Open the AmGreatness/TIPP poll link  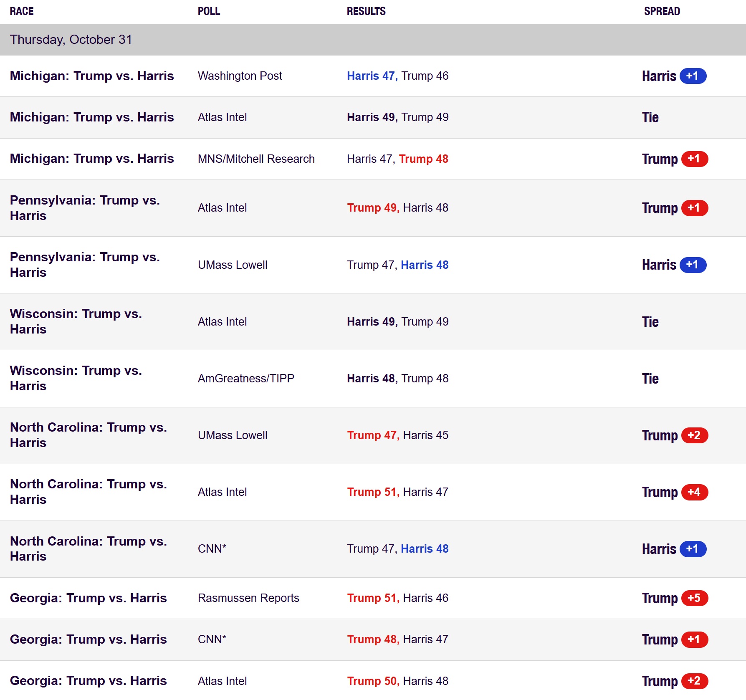click(246, 378)
